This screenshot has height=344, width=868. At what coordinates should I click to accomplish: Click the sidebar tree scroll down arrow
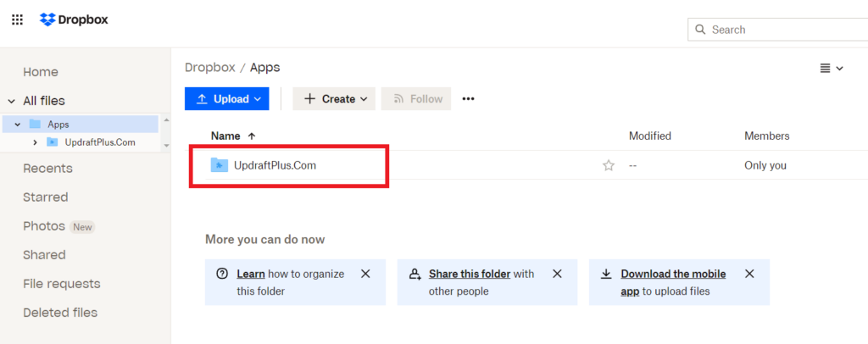tap(167, 146)
